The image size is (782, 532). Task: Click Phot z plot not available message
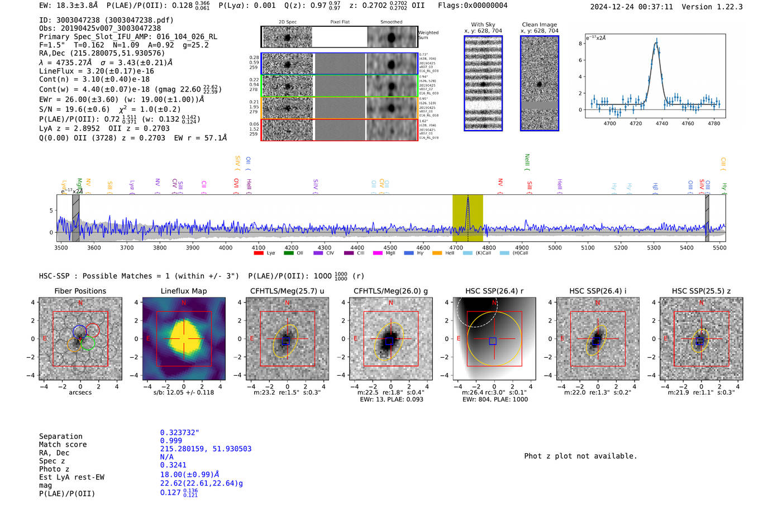click(x=580, y=456)
